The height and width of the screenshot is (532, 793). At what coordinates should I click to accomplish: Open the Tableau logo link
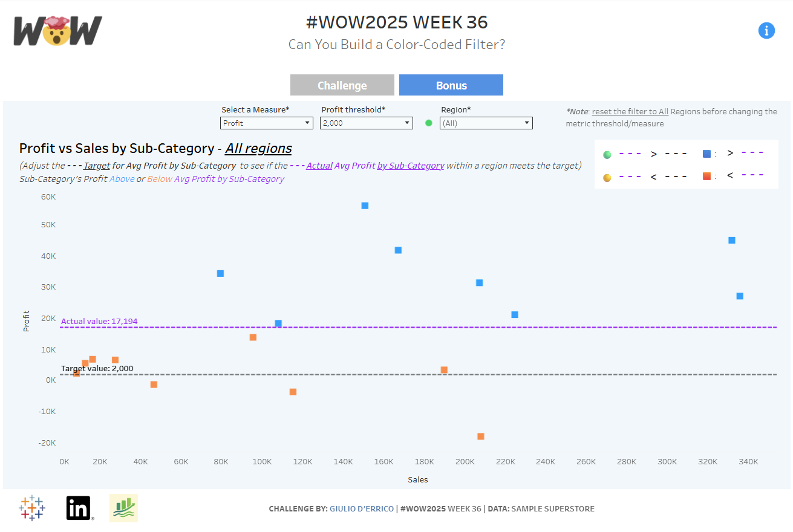[32, 508]
